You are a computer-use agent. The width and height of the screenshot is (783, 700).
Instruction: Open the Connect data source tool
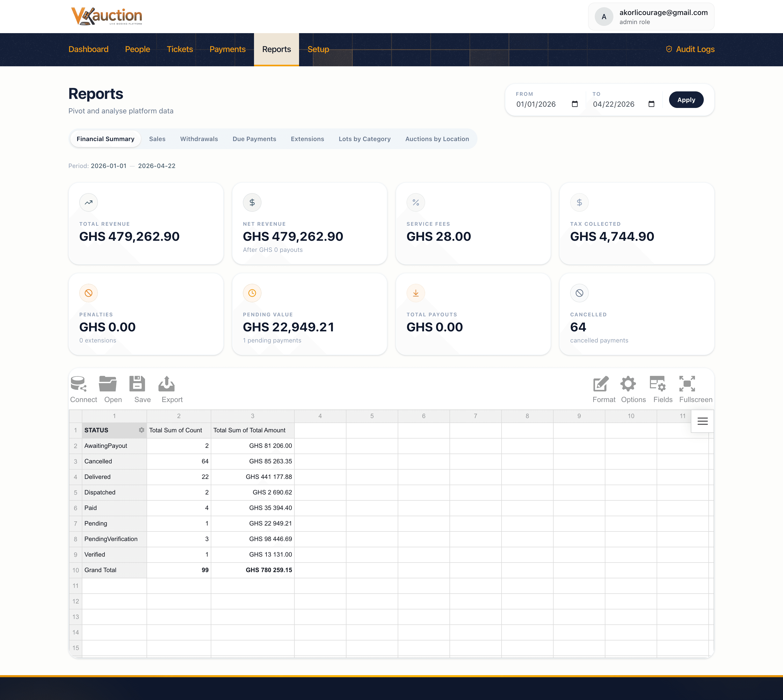point(83,389)
